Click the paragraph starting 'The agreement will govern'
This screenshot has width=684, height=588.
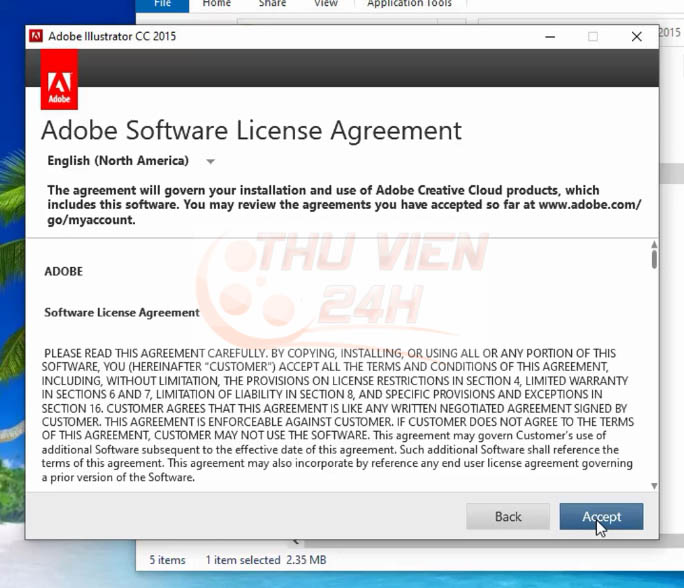click(344, 205)
